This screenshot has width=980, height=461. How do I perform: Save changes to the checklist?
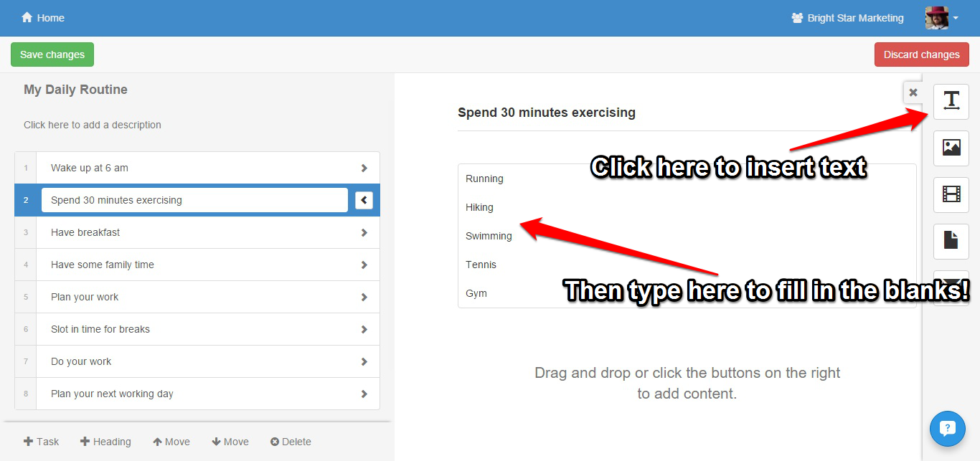point(52,54)
